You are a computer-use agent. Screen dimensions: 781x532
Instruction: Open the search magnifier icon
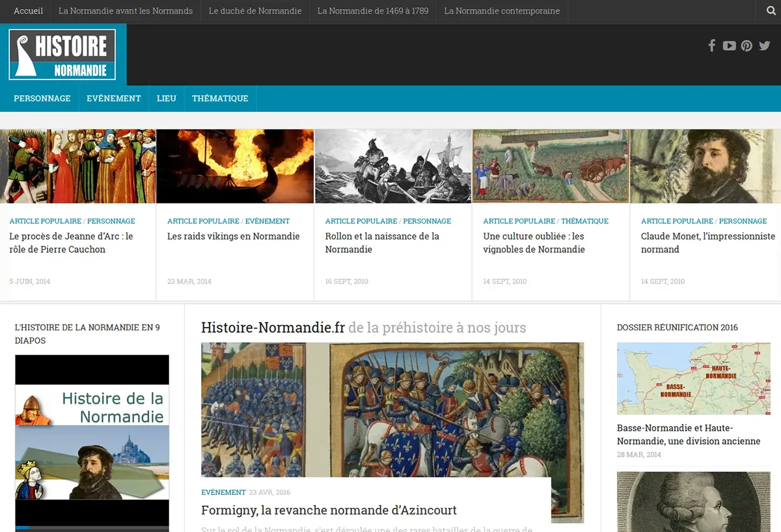[770, 11]
